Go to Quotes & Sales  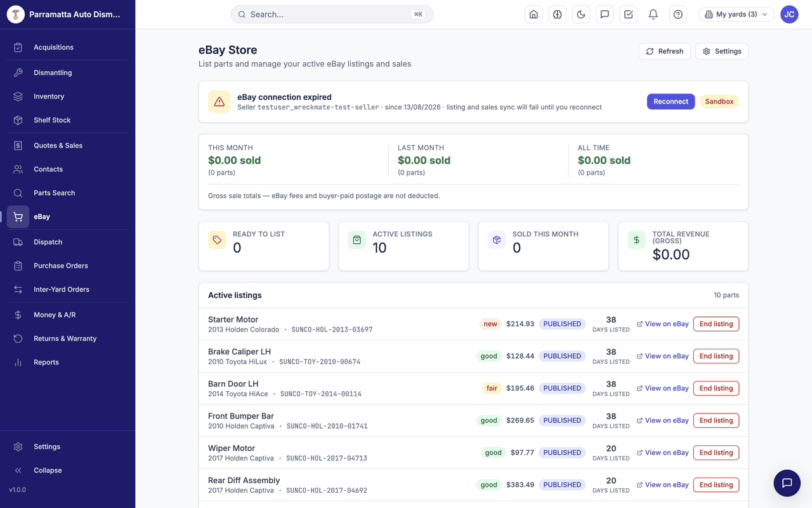click(67, 145)
